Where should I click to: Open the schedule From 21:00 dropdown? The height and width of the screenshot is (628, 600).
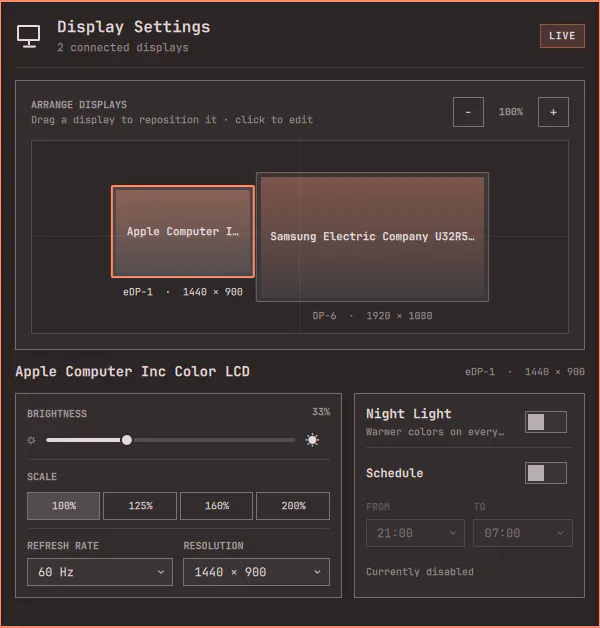click(415, 533)
